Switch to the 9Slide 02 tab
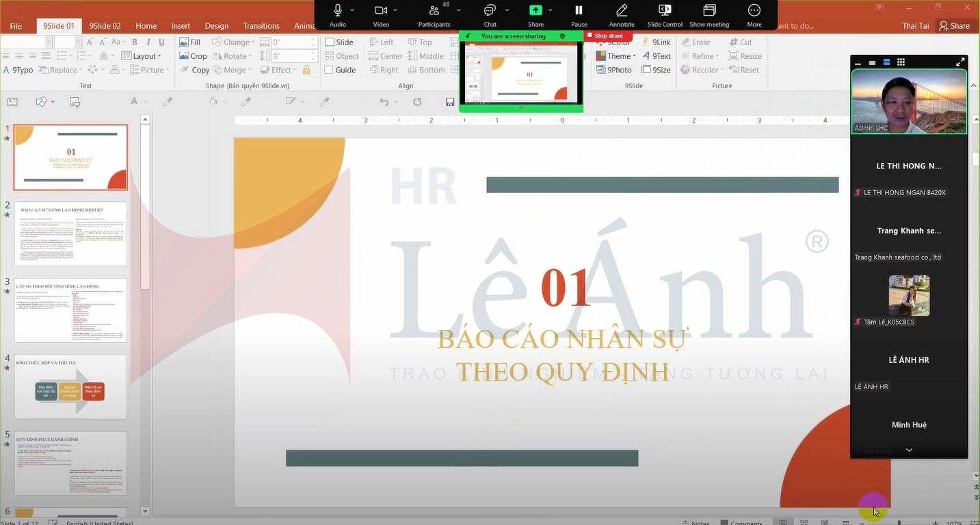980x525 pixels. tap(105, 26)
